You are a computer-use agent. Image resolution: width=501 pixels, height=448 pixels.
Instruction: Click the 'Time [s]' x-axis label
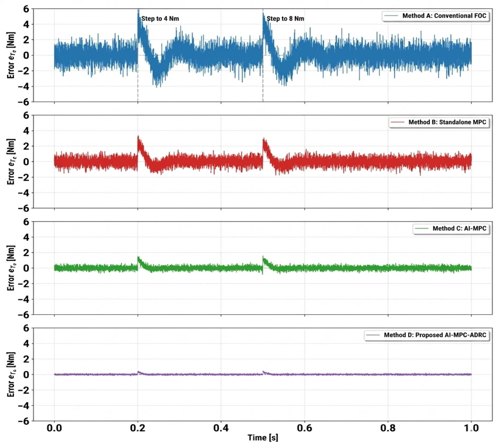click(263, 437)
